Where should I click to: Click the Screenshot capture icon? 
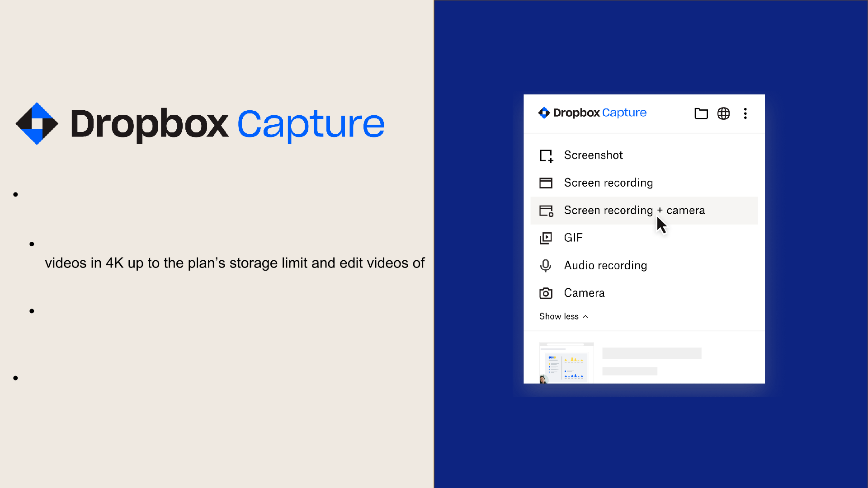point(546,155)
